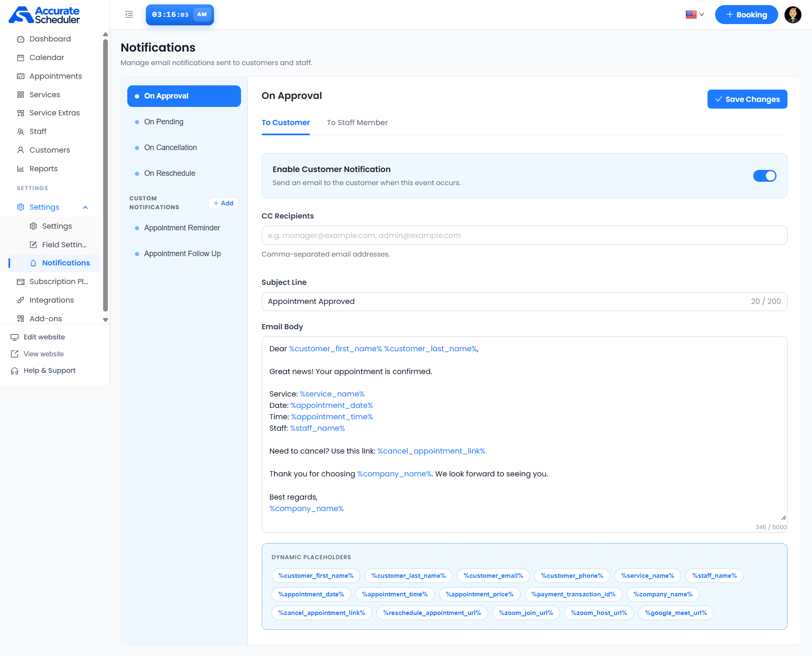Click the Edit website monitor icon
This screenshot has height=656, width=812.
tap(14, 337)
